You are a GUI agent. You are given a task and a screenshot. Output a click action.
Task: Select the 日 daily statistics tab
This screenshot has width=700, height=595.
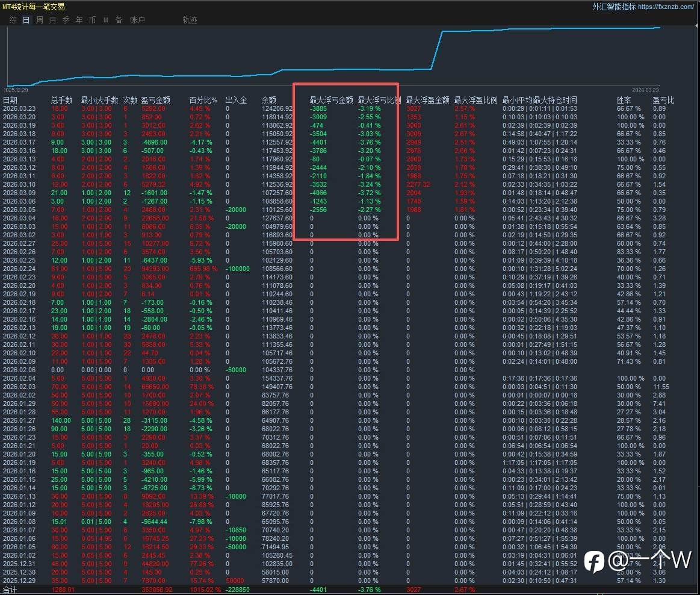[x=26, y=20]
